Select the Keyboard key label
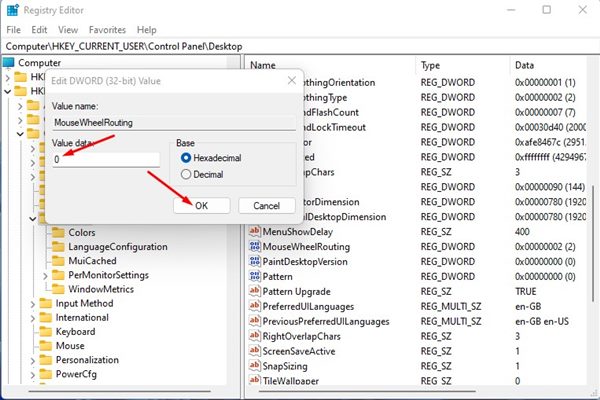 75,331
